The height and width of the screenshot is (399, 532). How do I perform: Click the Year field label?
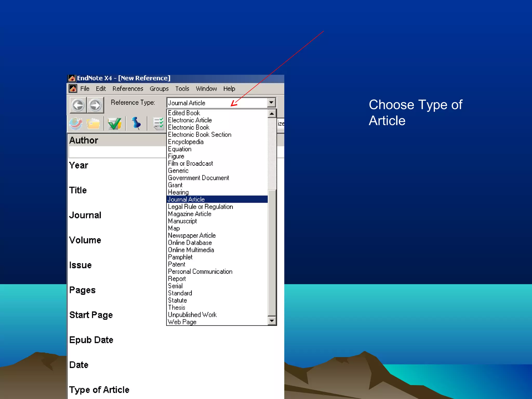[78, 165]
